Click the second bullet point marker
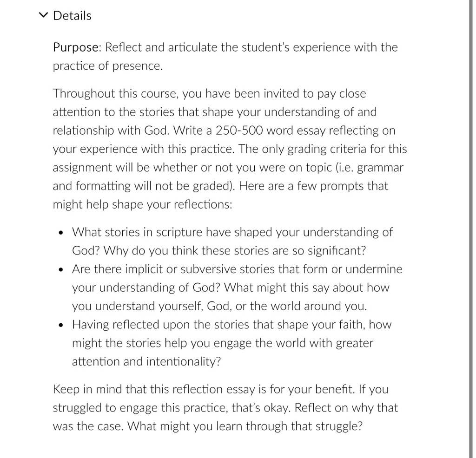Screen dimensions: 476x458 point(61,269)
